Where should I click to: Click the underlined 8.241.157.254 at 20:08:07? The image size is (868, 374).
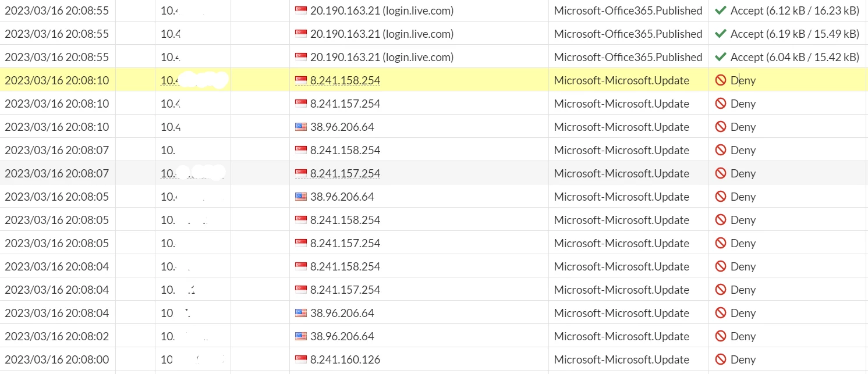click(345, 173)
